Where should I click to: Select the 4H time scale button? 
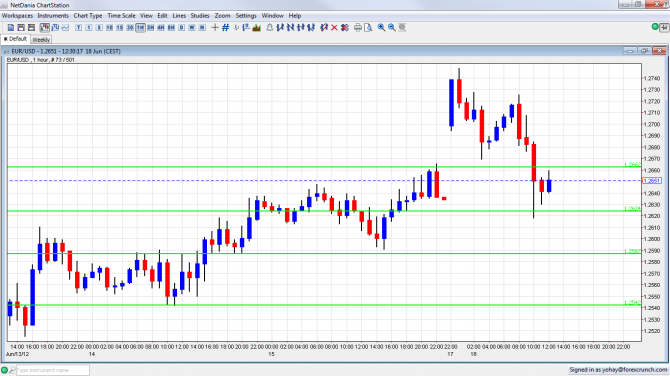coord(161,27)
